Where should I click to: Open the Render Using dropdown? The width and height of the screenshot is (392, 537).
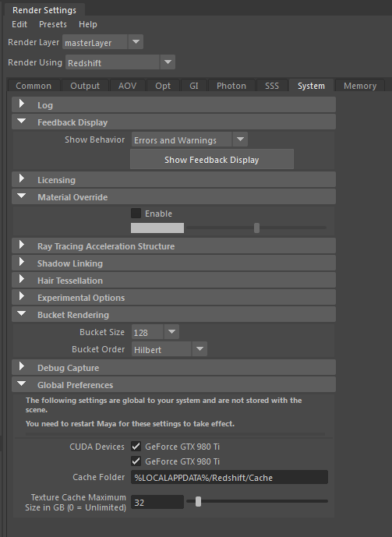coord(120,62)
